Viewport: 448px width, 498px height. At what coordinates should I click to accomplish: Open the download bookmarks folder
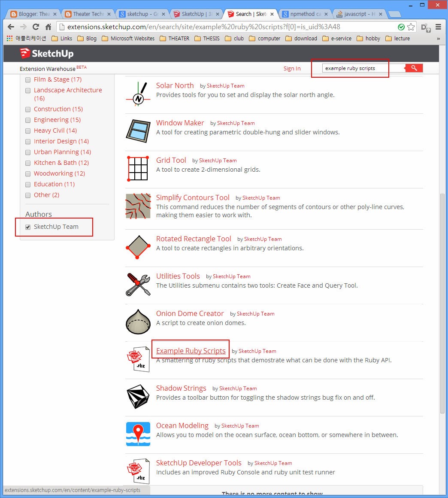coord(301,39)
